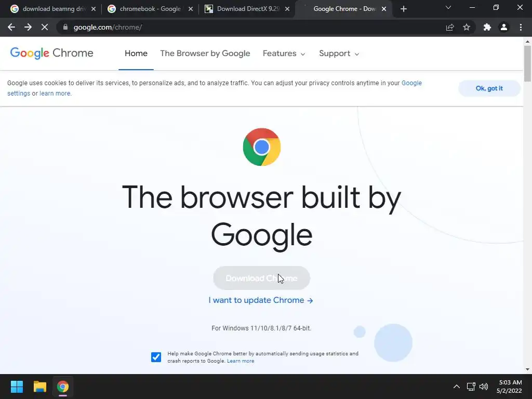Open 'The Browser by Google' nav item
Viewport: 532px width, 399px height.
205,54
